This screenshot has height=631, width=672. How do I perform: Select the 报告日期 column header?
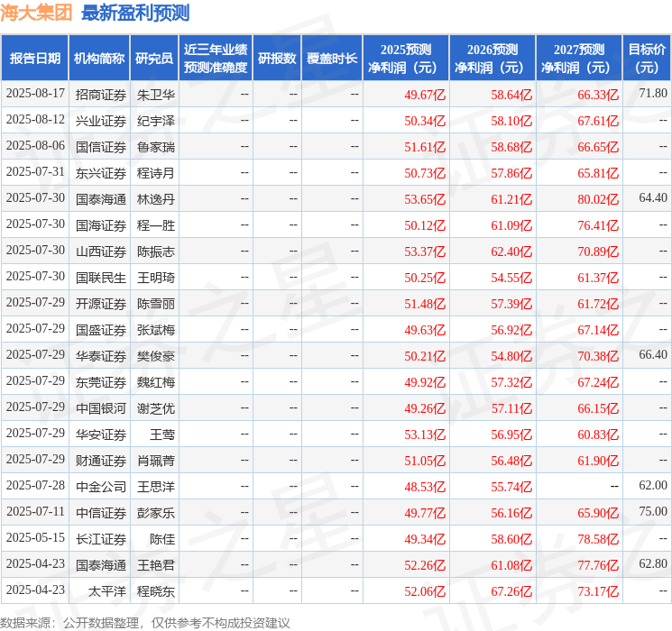tap(34, 58)
